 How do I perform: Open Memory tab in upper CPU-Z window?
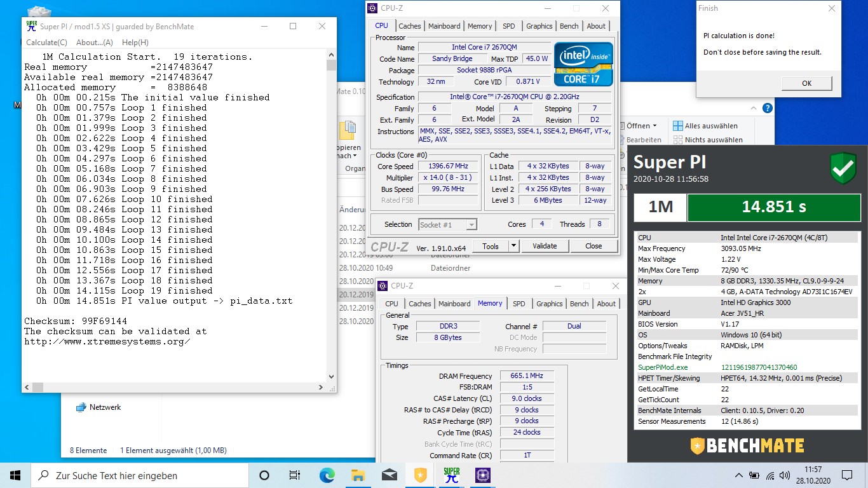(x=480, y=26)
